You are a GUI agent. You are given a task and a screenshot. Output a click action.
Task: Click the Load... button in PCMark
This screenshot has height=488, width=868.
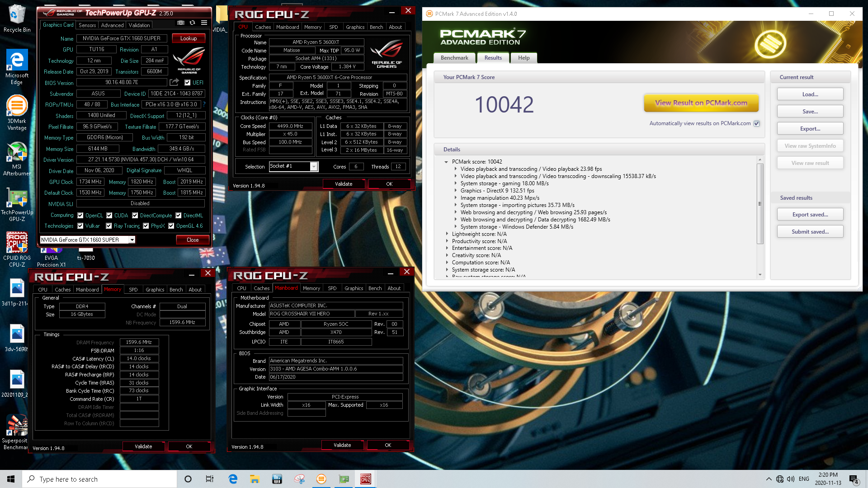click(810, 94)
